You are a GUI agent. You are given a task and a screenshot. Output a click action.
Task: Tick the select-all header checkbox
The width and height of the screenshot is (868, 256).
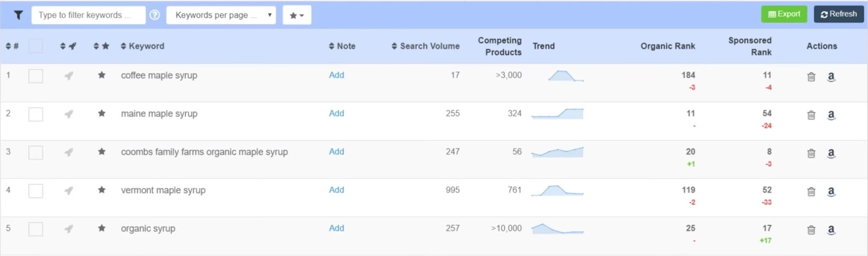point(36,46)
